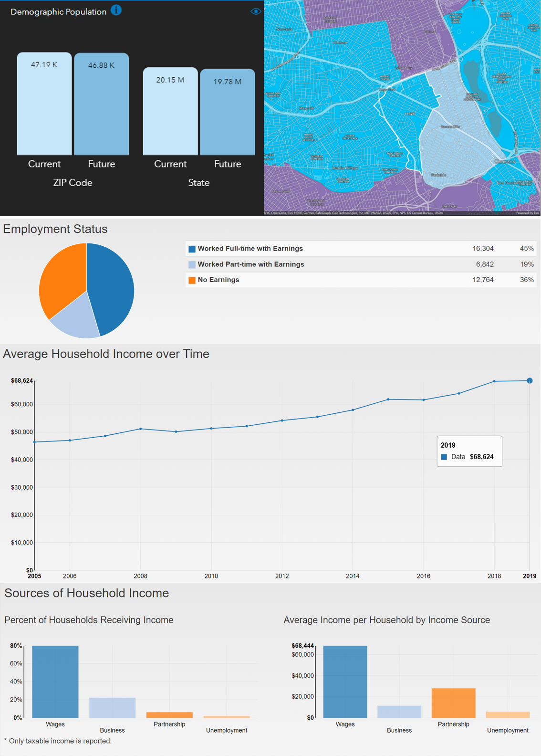This screenshot has height=756, width=541.
Task: Click the Worked Part-time legend swatch
Action: pos(192,264)
